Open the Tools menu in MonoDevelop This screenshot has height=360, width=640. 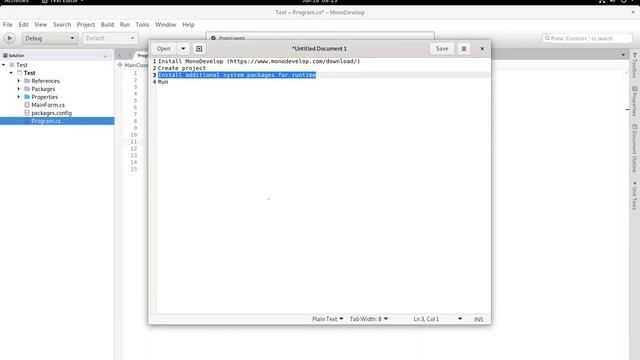click(142, 25)
